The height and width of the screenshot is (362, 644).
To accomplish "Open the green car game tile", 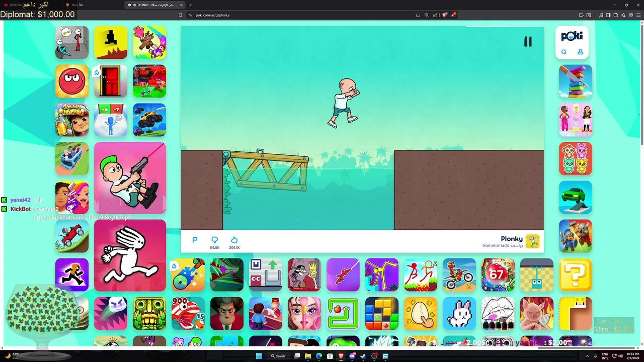I will [x=576, y=197].
